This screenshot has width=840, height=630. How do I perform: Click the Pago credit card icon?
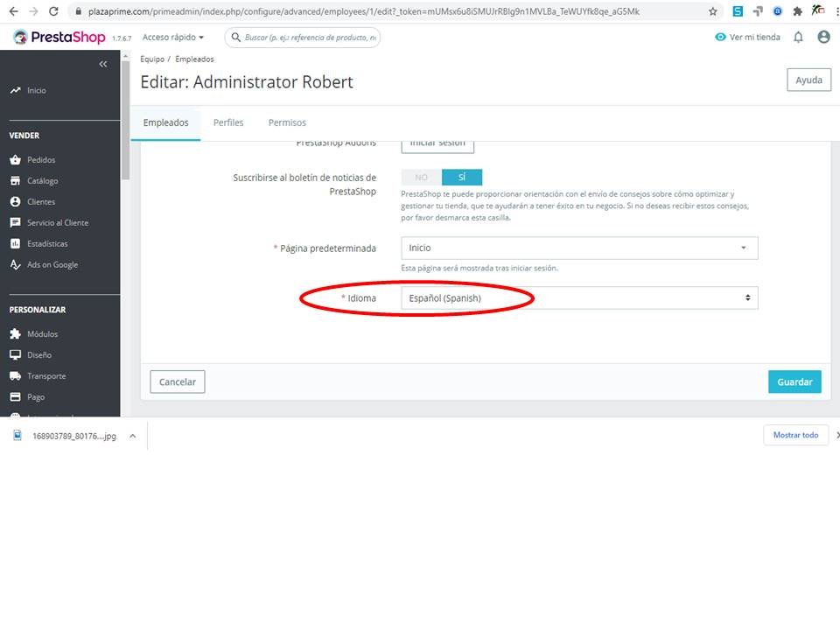(x=15, y=397)
